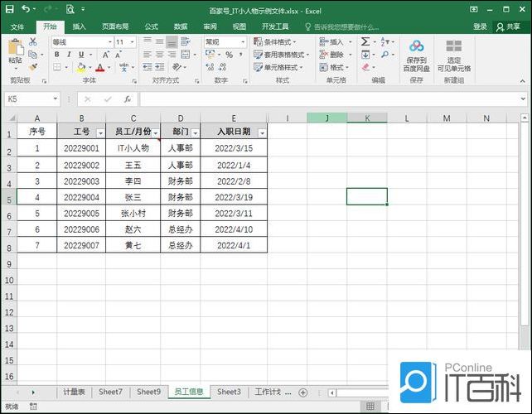Switch to the 数据 ribbon tab
This screenshot has height=414, width=532.
point(181,26)
